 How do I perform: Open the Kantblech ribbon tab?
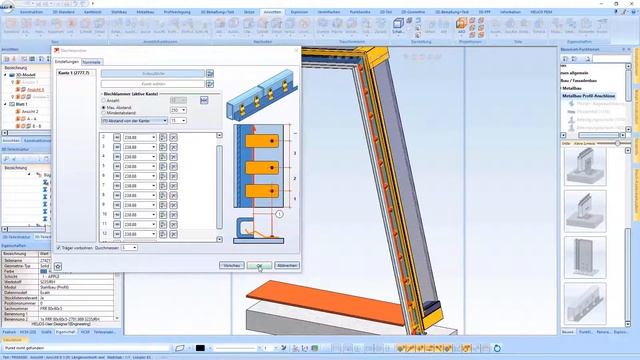click(x=92, y=12)
